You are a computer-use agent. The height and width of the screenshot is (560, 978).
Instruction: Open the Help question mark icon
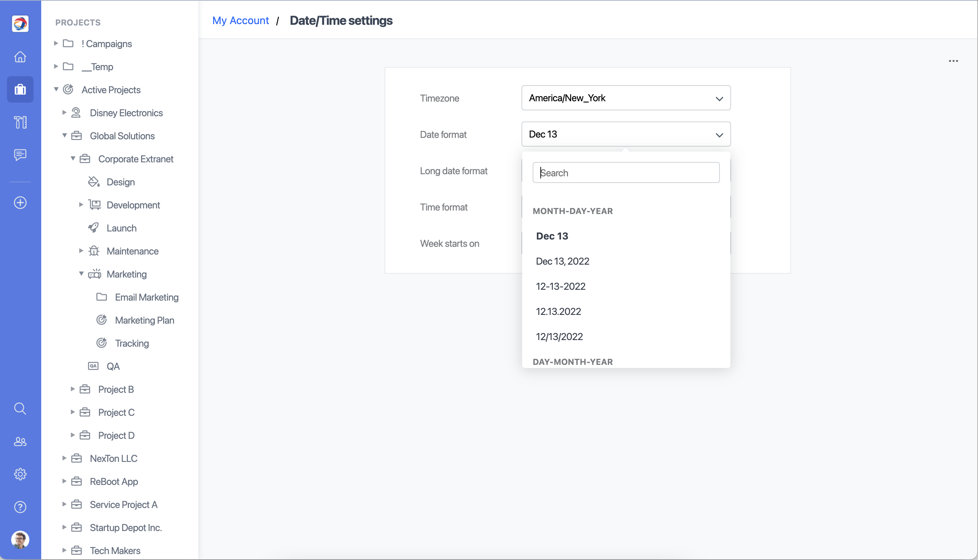click(20, 507)
